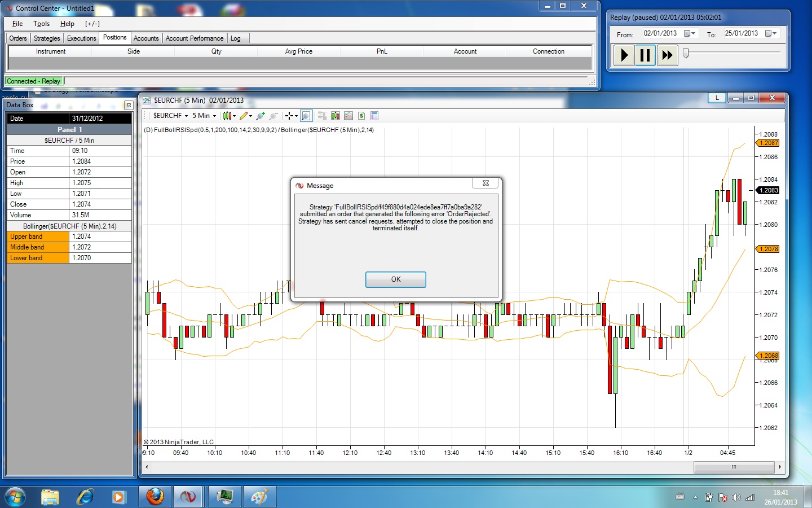The width and height of the screenshot is (812, 508).
Task: Click the Side column header
Action: tap(134, 51)
